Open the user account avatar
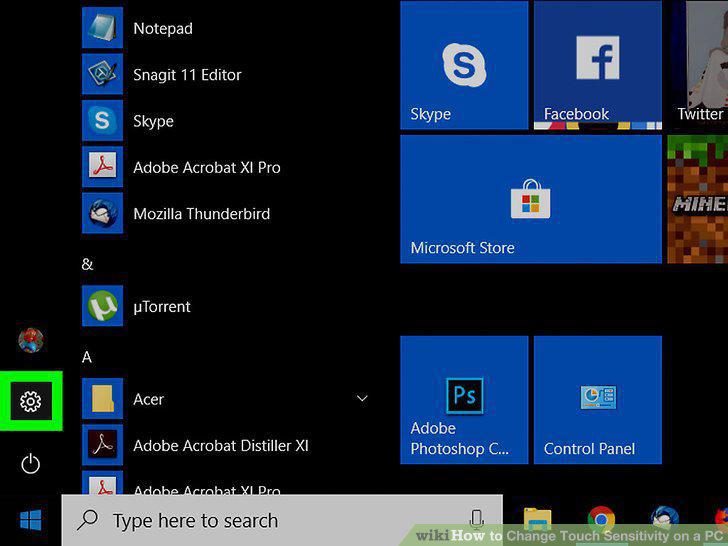The width and height of the screenshot is (728, 546). pyautogui.click(x=31, y=340)
